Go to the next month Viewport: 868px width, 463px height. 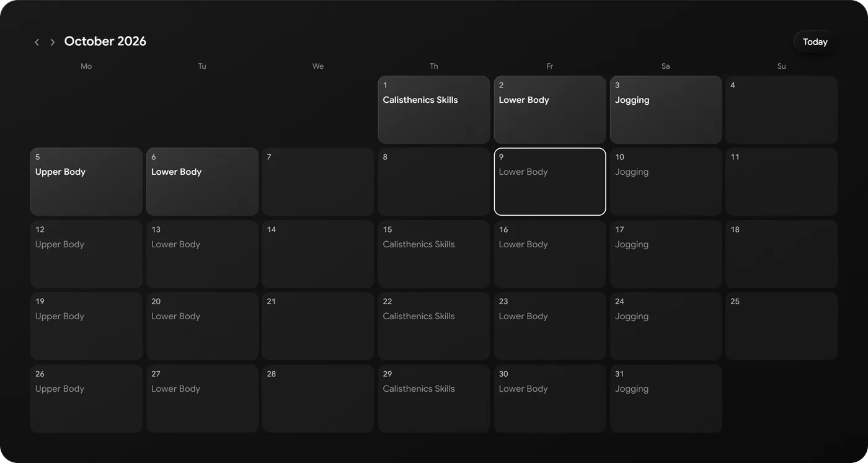click(x=52, y=42)
